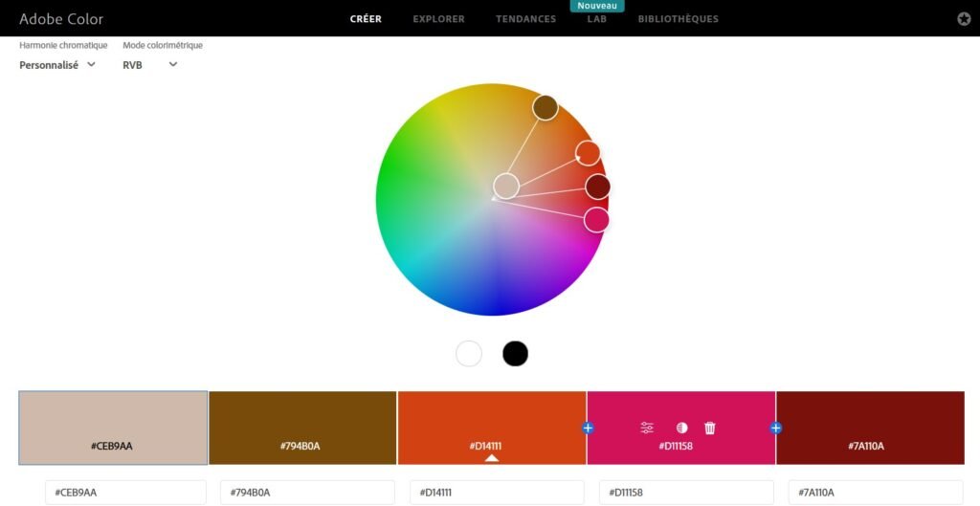Select orange handle on color wheel
The height and width of the screenshot is (506, 980).
pyautogui.click(x=588, y=153)
